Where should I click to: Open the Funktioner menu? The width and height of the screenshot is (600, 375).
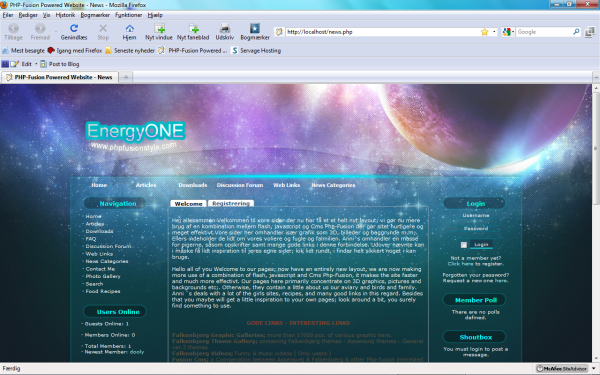point(129,15)
